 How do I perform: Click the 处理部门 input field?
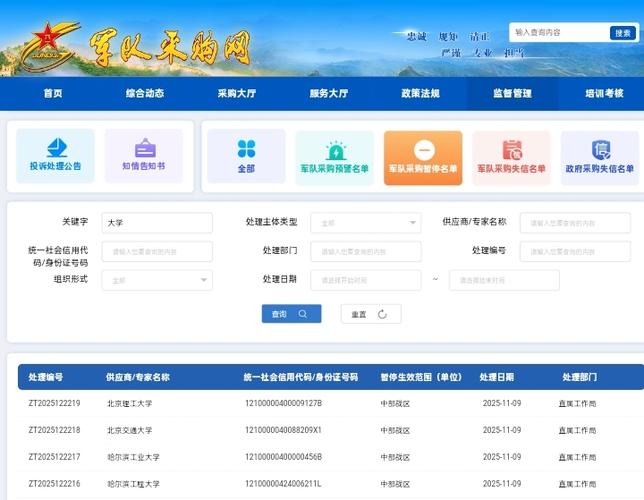[366, 251]
